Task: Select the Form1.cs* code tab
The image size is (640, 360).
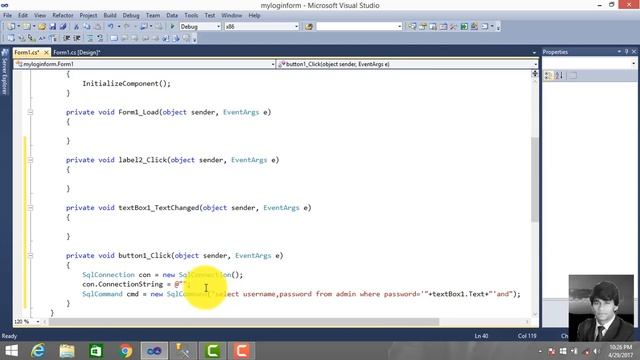Action: pyautogui.click(x=27, y=52)
